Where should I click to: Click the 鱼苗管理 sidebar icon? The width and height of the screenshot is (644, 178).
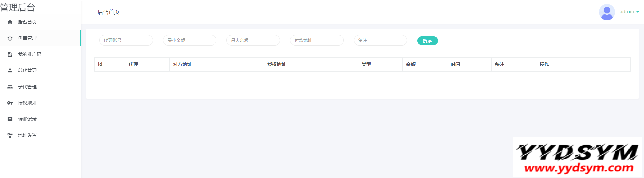[10, 38]
